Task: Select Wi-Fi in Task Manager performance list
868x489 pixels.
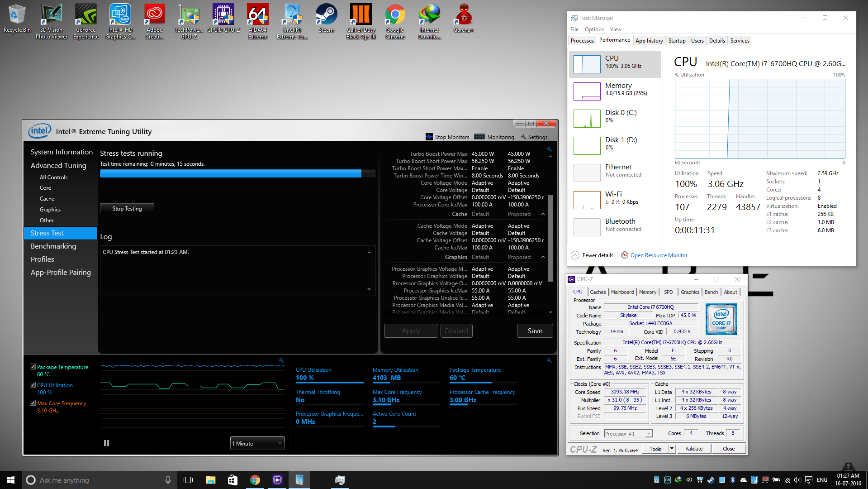Action: pos(615,200)
